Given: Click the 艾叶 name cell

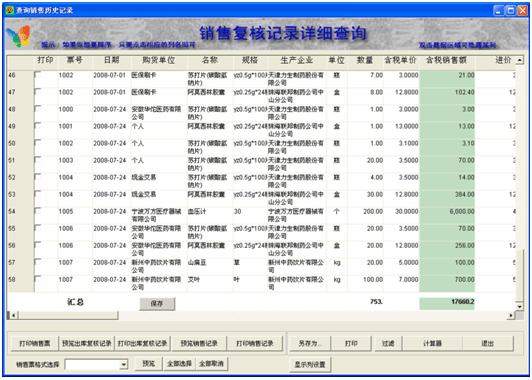Looking at the screenshot, I should 210,284.
